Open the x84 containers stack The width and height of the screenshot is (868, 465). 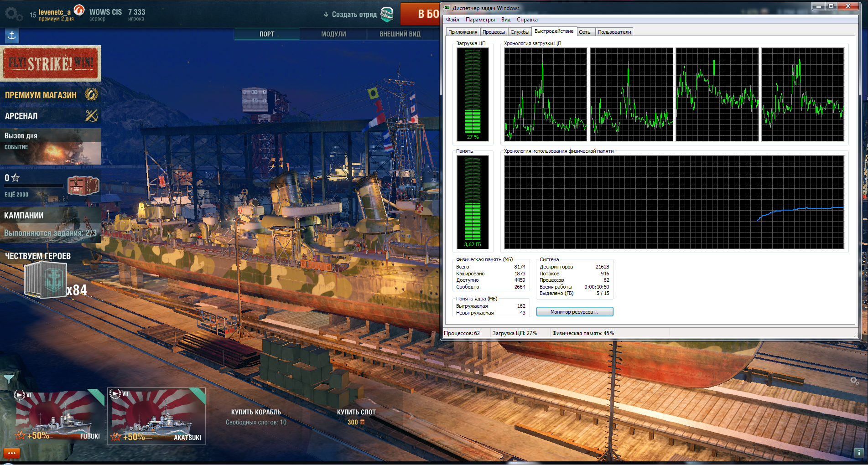tap(47, 280)
